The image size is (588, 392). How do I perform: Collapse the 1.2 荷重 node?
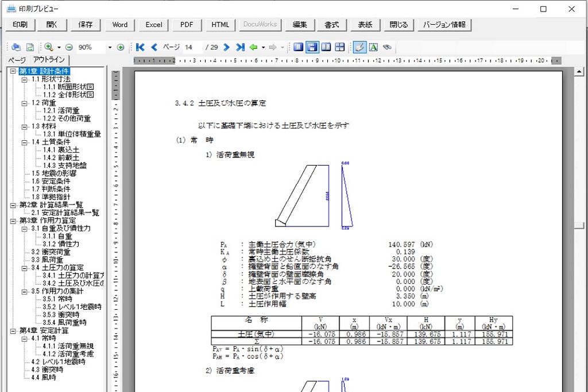pos(24,103)
